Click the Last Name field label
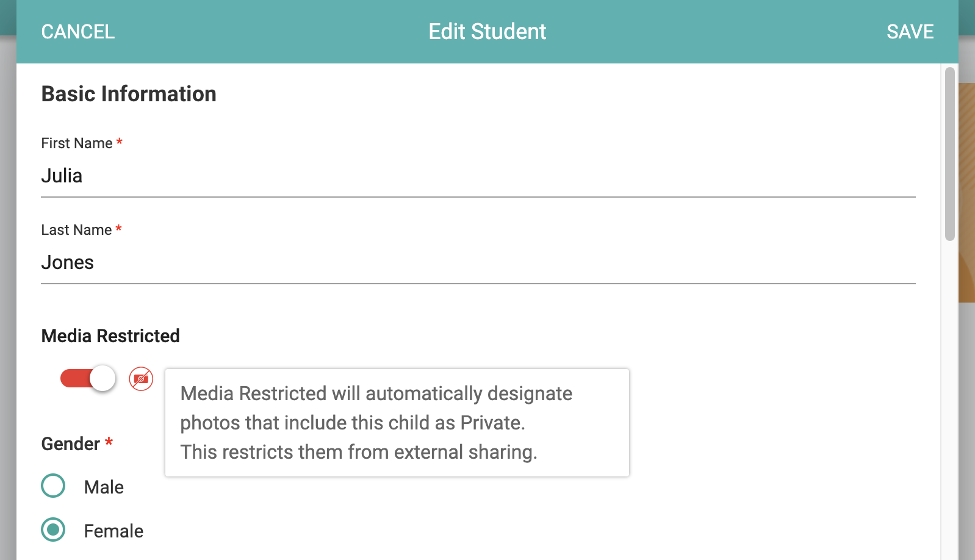This screenshot has height=560, width=975. click(76, 230)
